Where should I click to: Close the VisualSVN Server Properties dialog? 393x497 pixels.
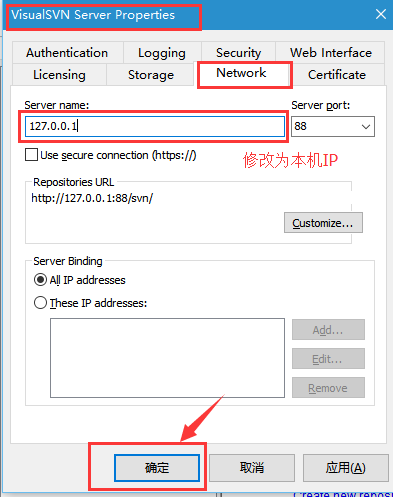coord(381,14)
